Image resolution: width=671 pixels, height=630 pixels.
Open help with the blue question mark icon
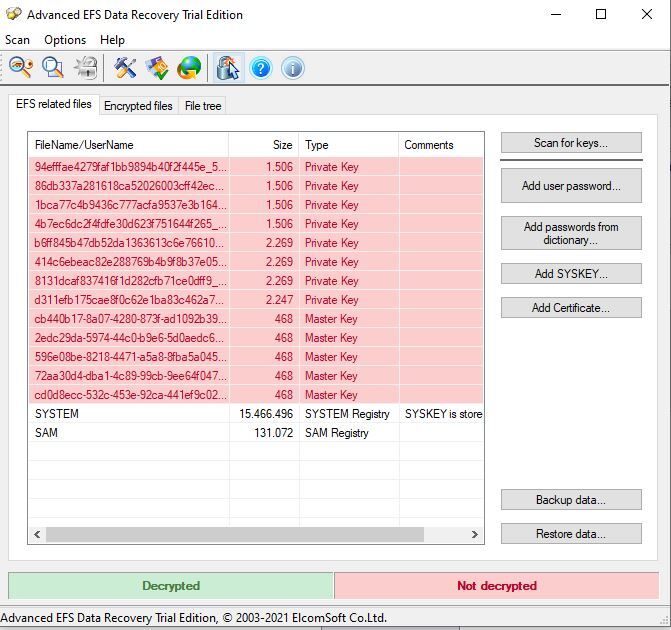tap(261, 68)
